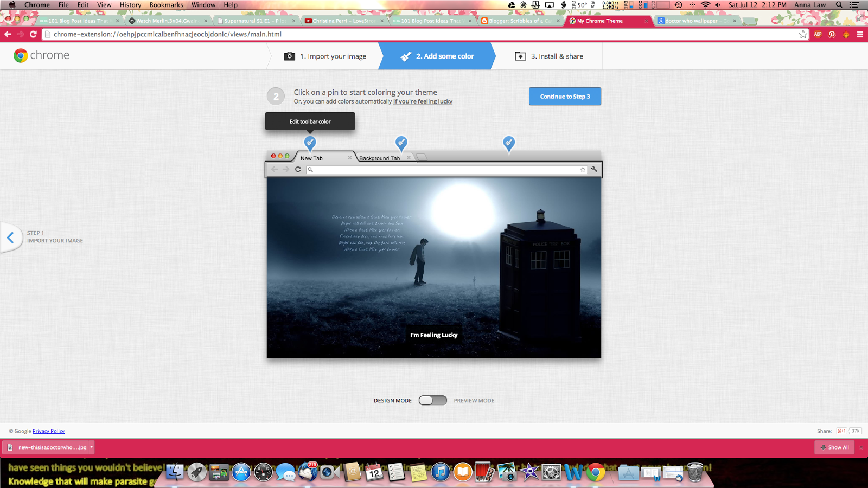Viewport: 868px width, 488px height.
Task: Click the I'm Feeling Lucky button
Action: 434,335
